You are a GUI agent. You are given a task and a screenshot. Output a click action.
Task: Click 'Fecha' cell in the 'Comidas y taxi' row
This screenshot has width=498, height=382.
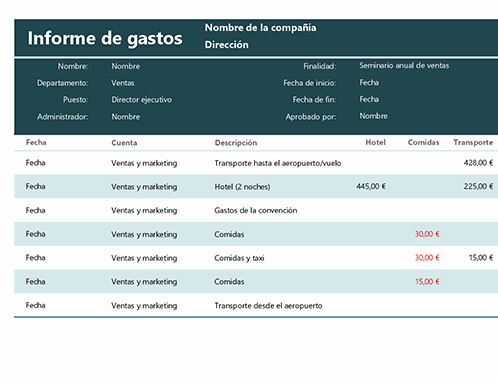(x=35, y=257)
